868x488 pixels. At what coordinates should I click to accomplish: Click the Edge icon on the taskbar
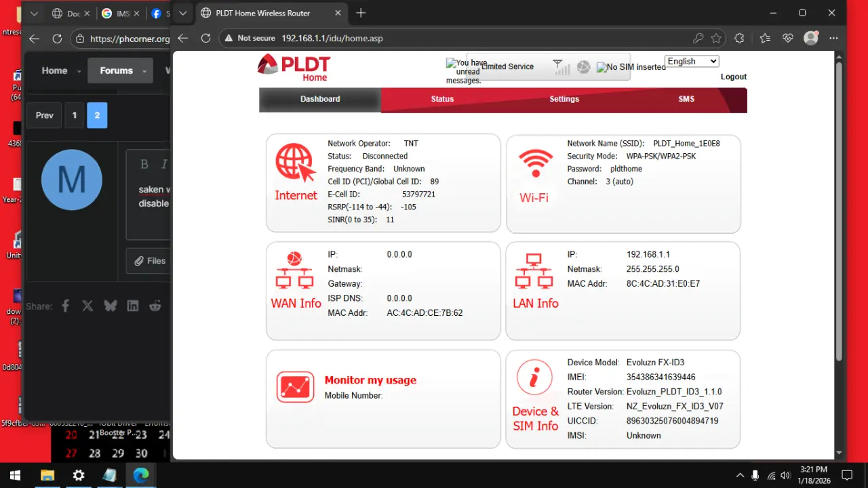tap(140, 475)
